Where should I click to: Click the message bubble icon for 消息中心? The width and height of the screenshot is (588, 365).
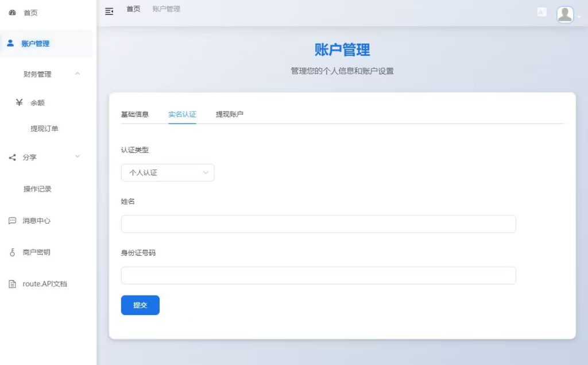pos(13,221)
